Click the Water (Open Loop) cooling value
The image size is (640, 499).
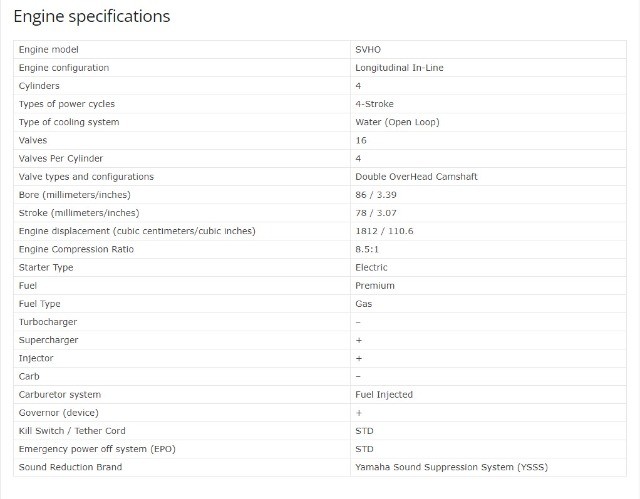pos(397,122)
